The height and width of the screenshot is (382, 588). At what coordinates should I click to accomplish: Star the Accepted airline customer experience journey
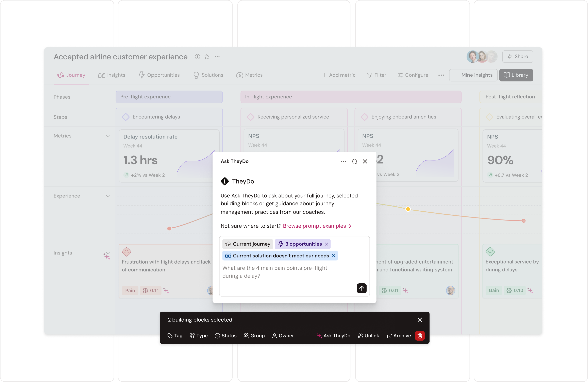coord(207,57)
